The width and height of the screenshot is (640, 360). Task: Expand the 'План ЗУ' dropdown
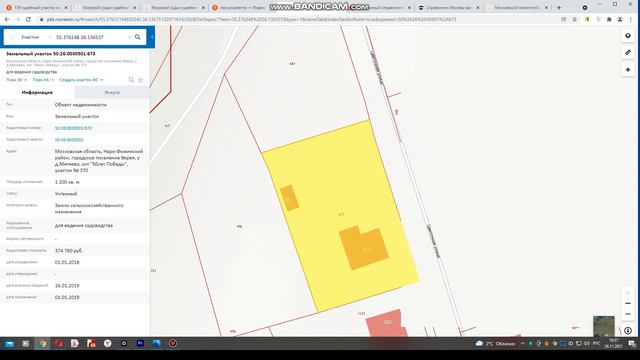point(16,80)
